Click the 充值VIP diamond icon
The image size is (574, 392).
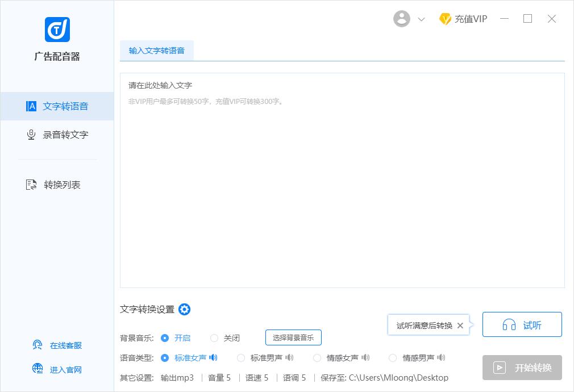coord(446,18)
